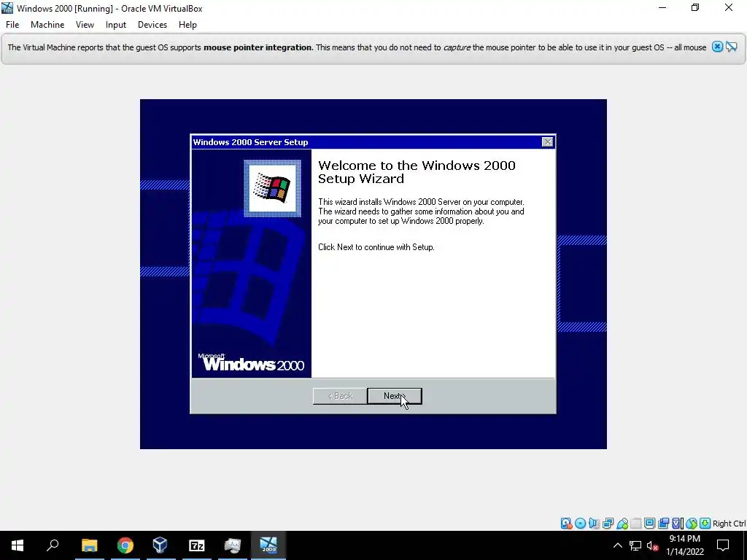Click the mouse integration status icon
The height and width of the screenshot is (560, 747).
(692, 524)
